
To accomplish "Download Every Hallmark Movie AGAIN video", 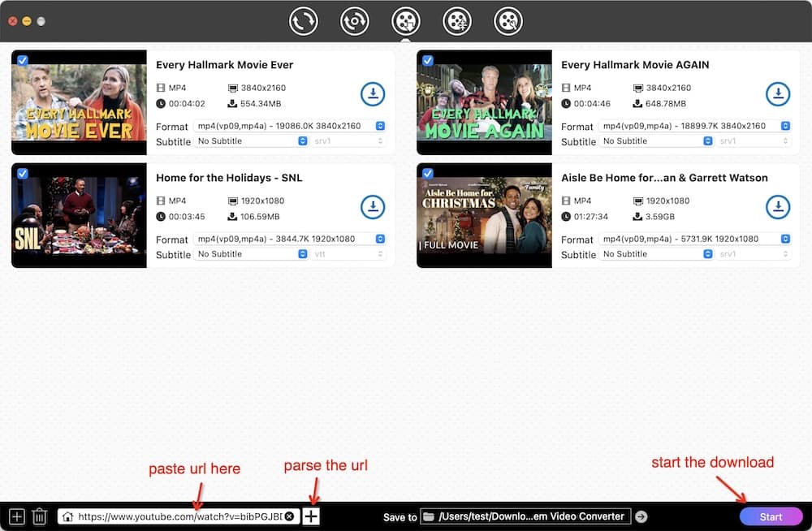I will (777, 94).
